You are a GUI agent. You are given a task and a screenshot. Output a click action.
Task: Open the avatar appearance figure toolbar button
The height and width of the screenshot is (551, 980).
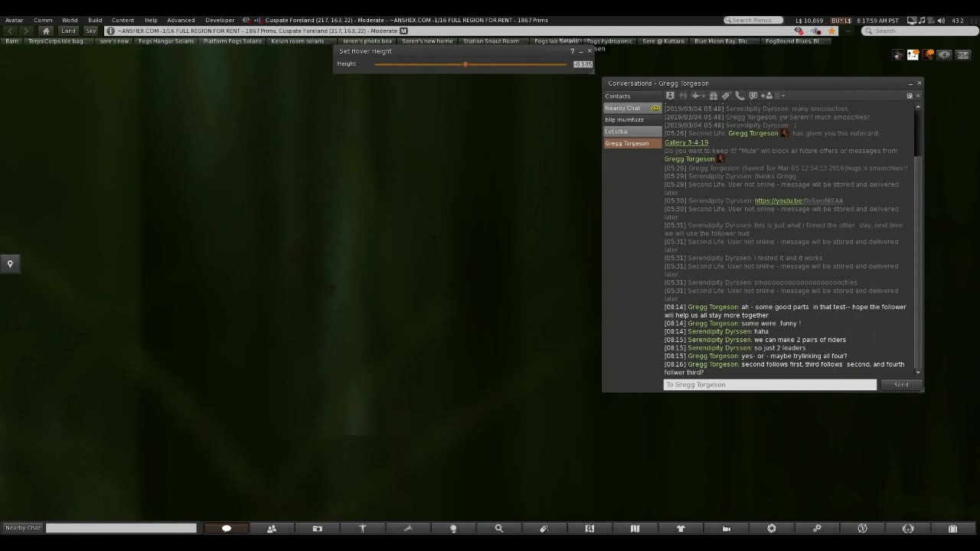click(x=363, y=528)
